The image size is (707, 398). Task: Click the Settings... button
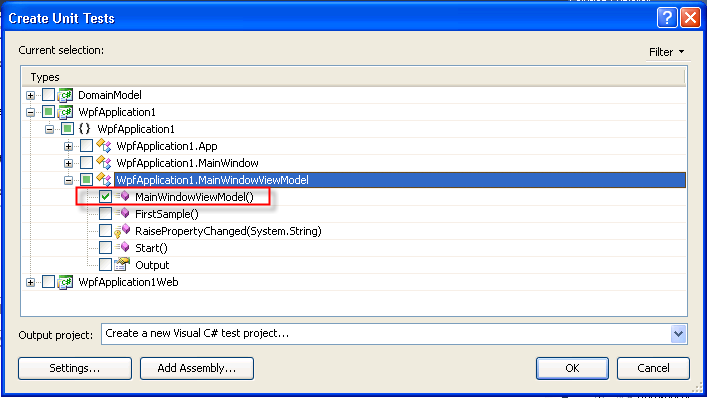pos(75,368)
